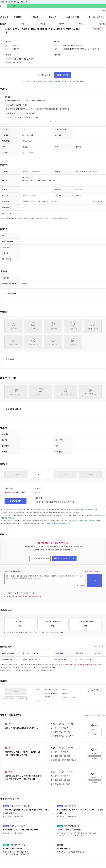Click 고용24 입사지원 under 접수 마감일
This screenshot has height=868, width=106.
(x=15, y=501)
